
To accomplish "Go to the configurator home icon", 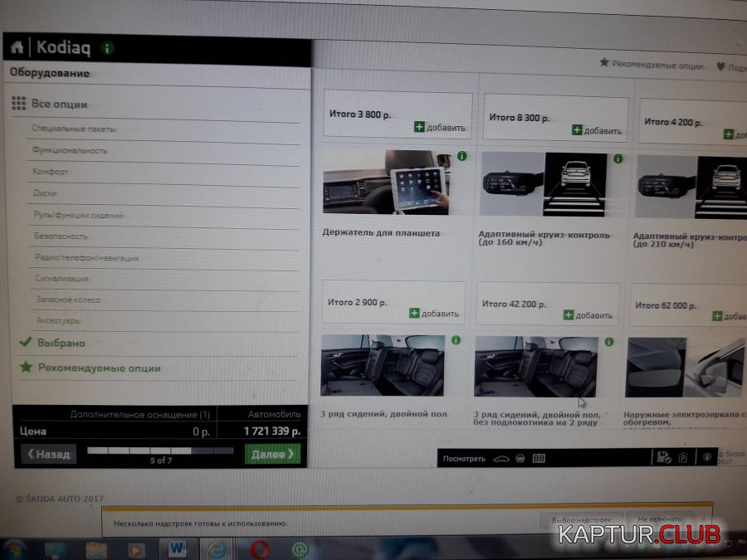I will (x=17, y=46).
